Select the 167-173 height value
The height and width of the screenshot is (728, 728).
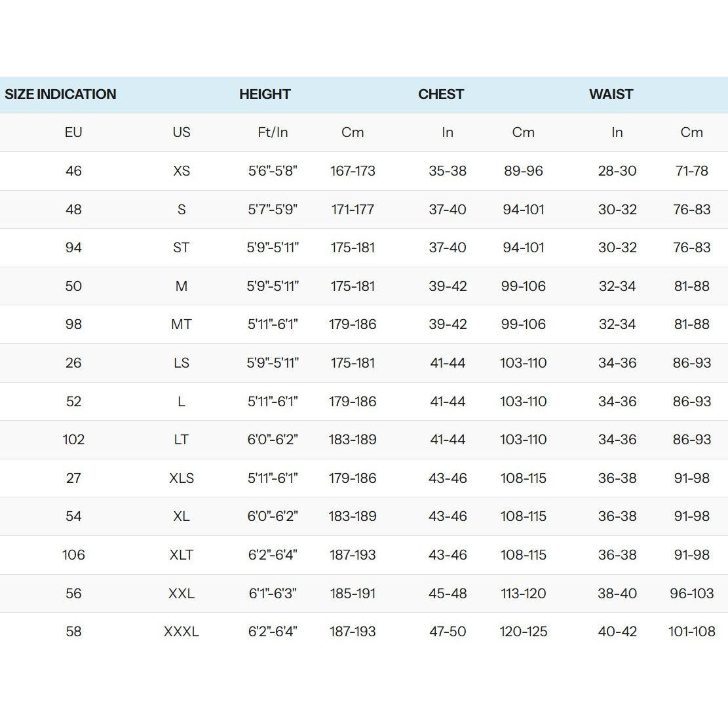point(353,171)
